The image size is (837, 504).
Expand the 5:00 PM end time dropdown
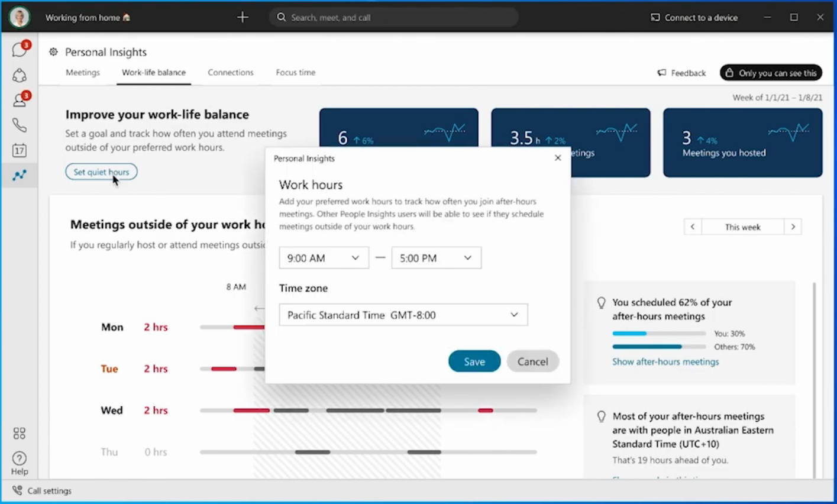pos(436,258)
